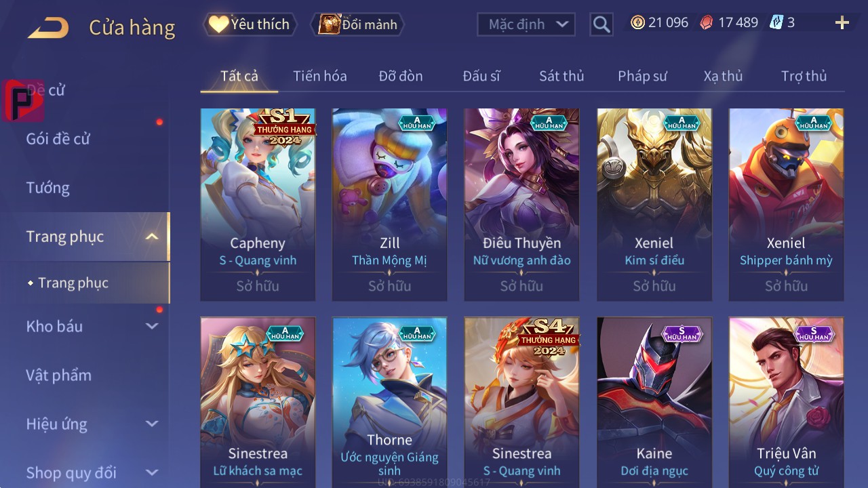Open Đổi mảnh chest exchange button
Screen dimensions: 868x488
357,24
